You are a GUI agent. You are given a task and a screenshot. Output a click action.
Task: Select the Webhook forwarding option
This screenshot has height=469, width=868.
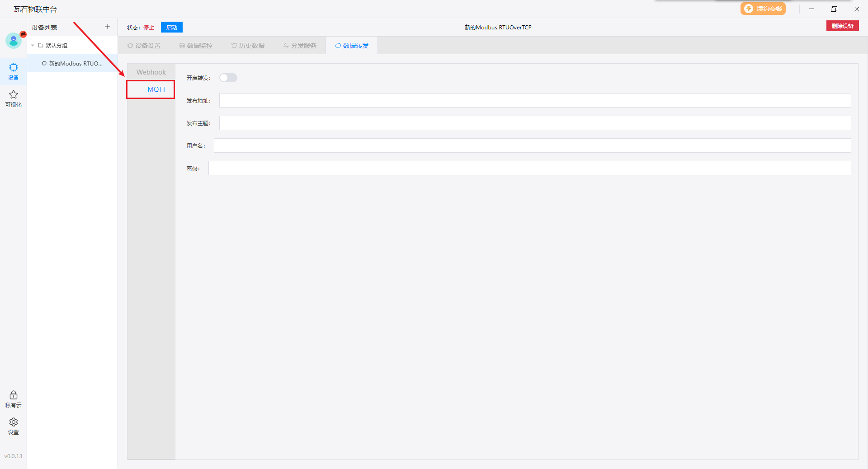tap(151, 72)
